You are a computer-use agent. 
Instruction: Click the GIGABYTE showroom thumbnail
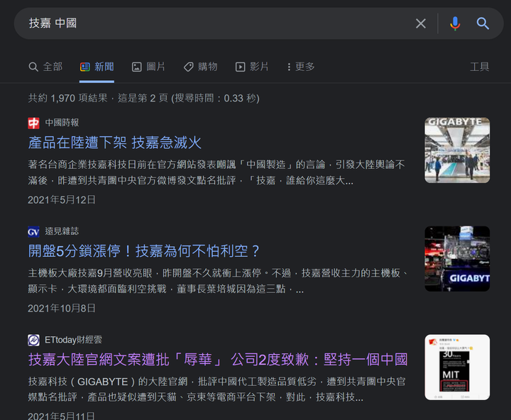point(457,150)
